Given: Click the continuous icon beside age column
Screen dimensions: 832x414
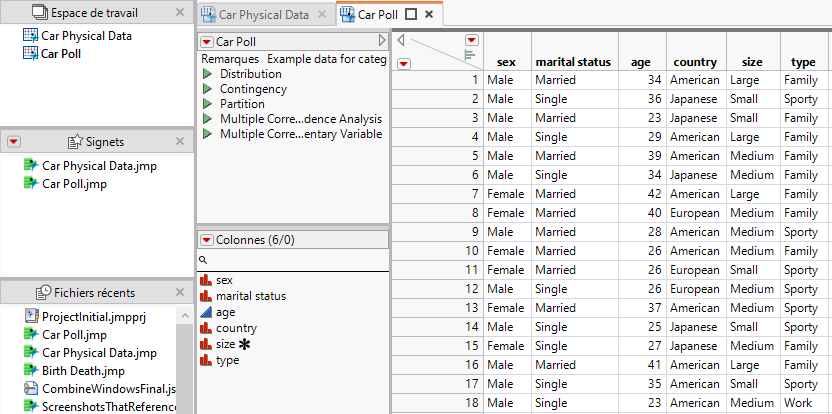Looking at the screenshot, I should pos(207,312).
